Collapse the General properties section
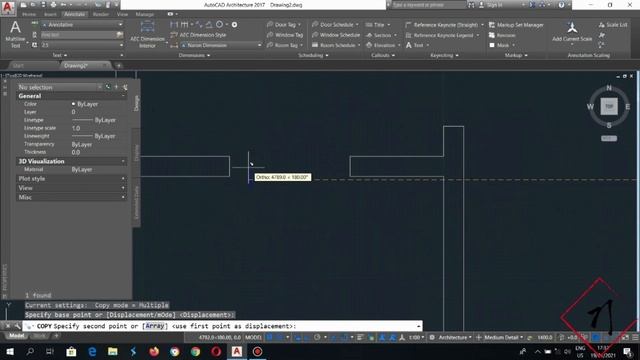This screenshot has width=640, height=360. click(123, 96)
